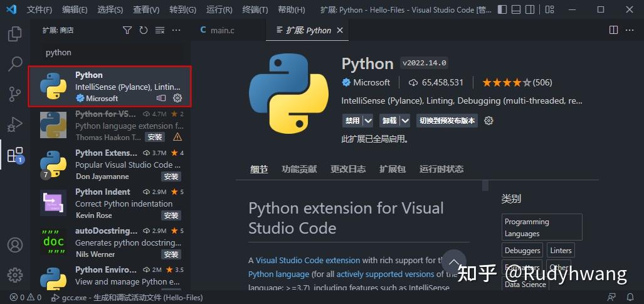
Task: Customize layout icon in title bar
Action: click(549, 9)
